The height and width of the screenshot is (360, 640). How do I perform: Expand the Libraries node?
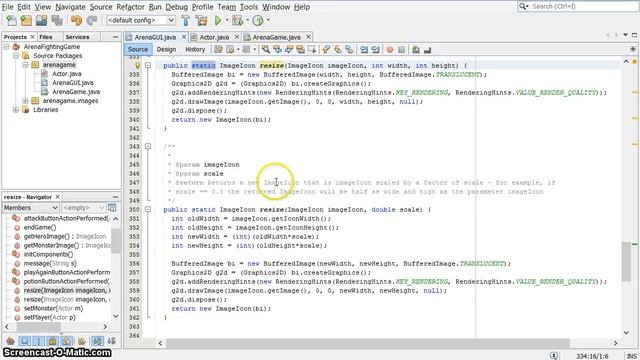[16, 110]
